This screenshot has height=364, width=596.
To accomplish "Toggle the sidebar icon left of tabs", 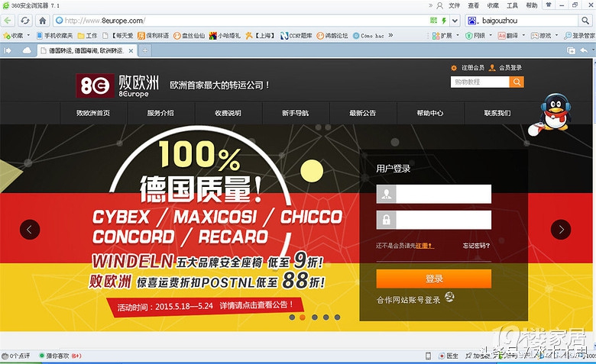I will point(8,50).
